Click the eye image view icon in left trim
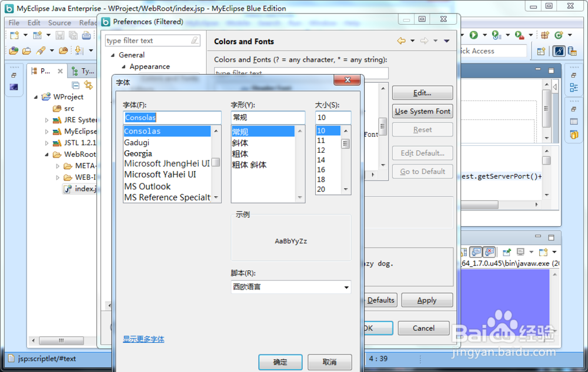The width and height of the screenshot is (588, 372). (14, 87)
